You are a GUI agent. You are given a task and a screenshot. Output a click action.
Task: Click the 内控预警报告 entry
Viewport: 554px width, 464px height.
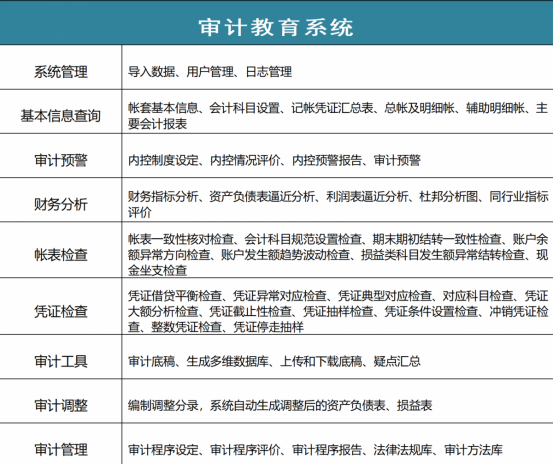point(327,160)
